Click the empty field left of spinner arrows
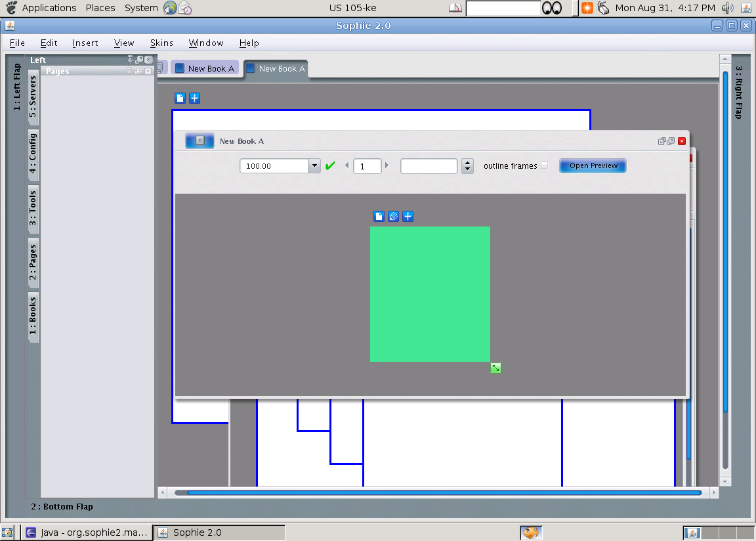Image resolution: width=756 pixels, height=541 pixels. click(429, 166)
